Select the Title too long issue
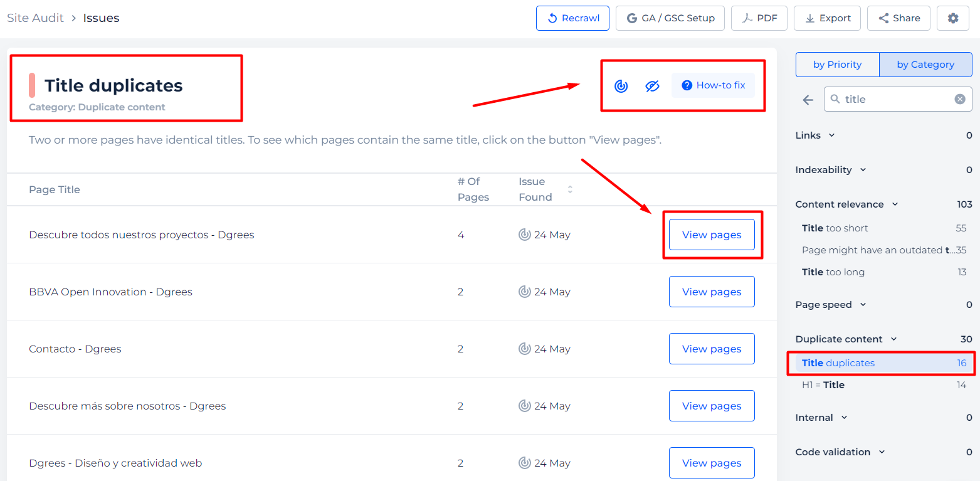980x481 pixels. click(883, 272)
